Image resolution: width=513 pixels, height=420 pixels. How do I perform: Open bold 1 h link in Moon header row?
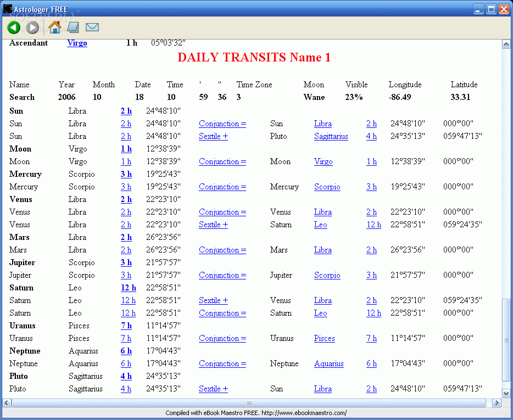pyautogui.click(x=126, y=149)
